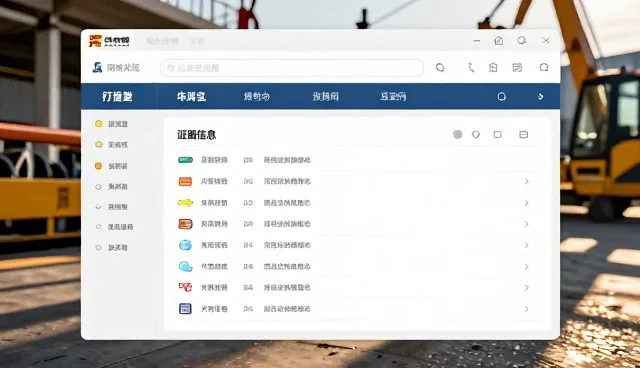Click the rounded chat bubble icon ending the toolbar
This screenshot has height=368, width=640.
[544, 67]
